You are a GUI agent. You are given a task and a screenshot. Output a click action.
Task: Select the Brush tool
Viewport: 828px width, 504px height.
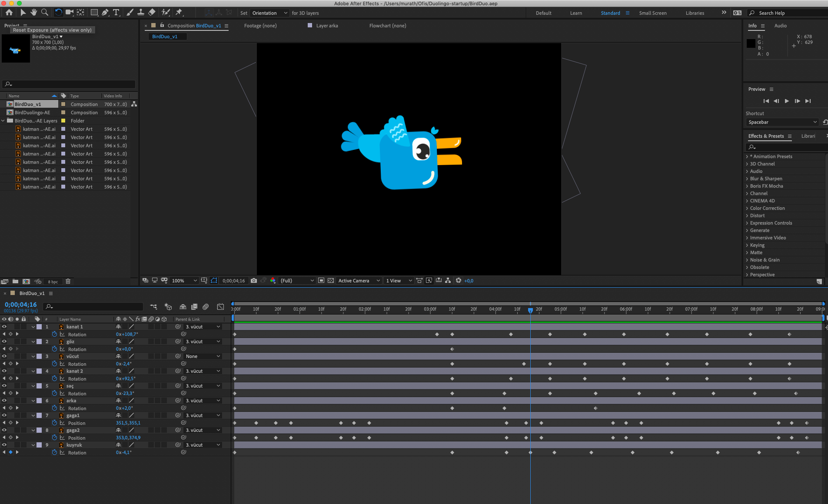130,13
